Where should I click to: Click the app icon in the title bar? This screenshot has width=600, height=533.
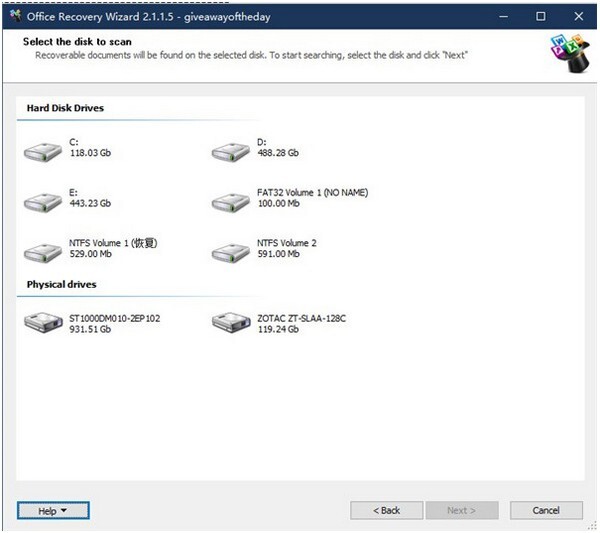coord(15,15)
